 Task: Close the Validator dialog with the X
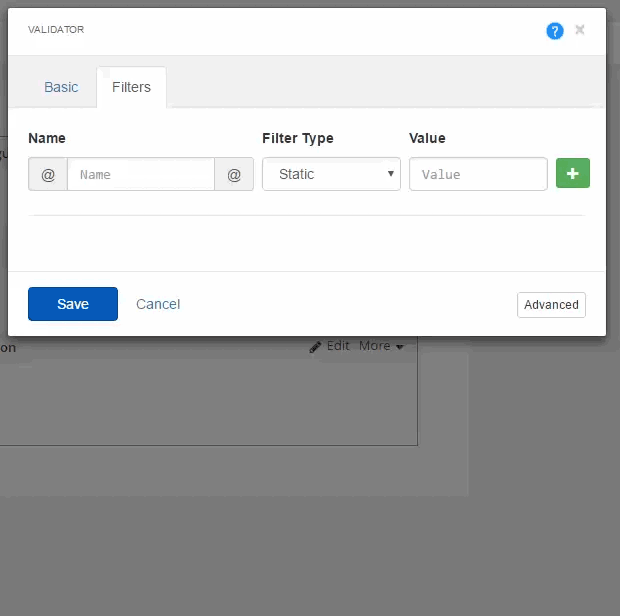tap(580, 30)
